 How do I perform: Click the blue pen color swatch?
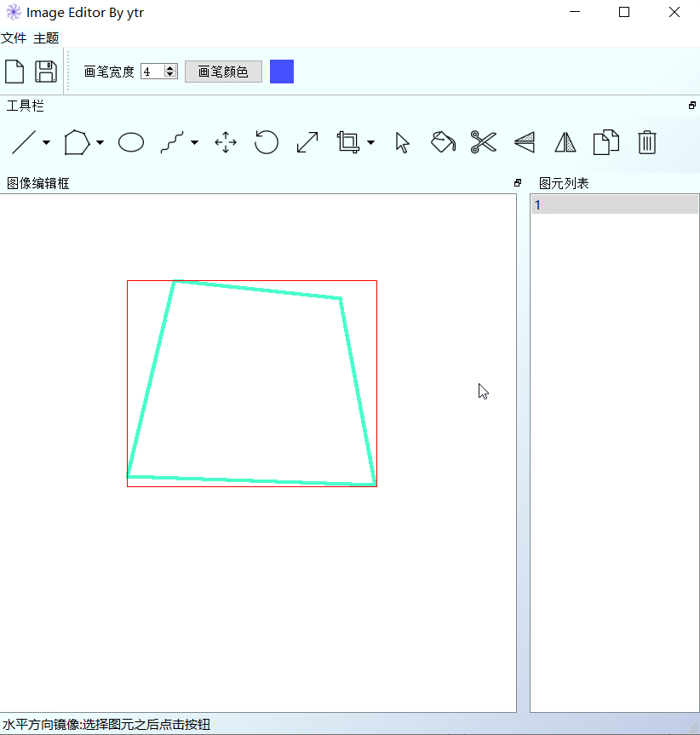point(282,72)
